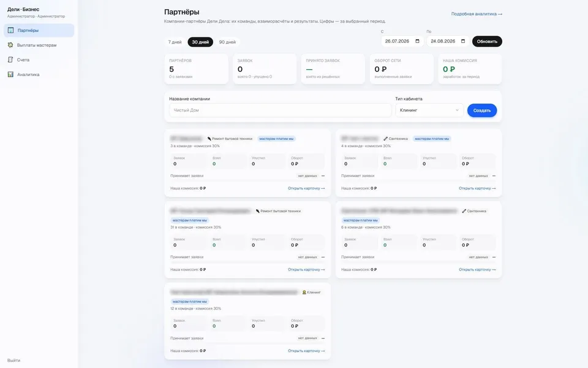Focus the Название компании input field
The height and width of the screenshot is (368, 588).
280,110
